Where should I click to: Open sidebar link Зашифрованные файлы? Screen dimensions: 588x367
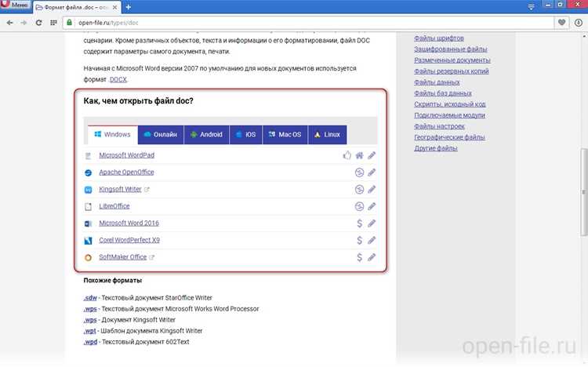450,49
